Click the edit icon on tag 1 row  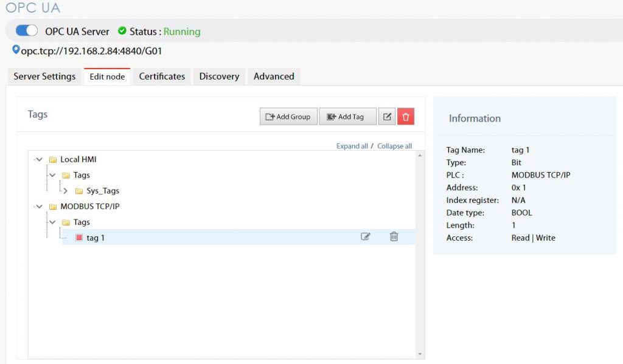(x=366, y=237)
